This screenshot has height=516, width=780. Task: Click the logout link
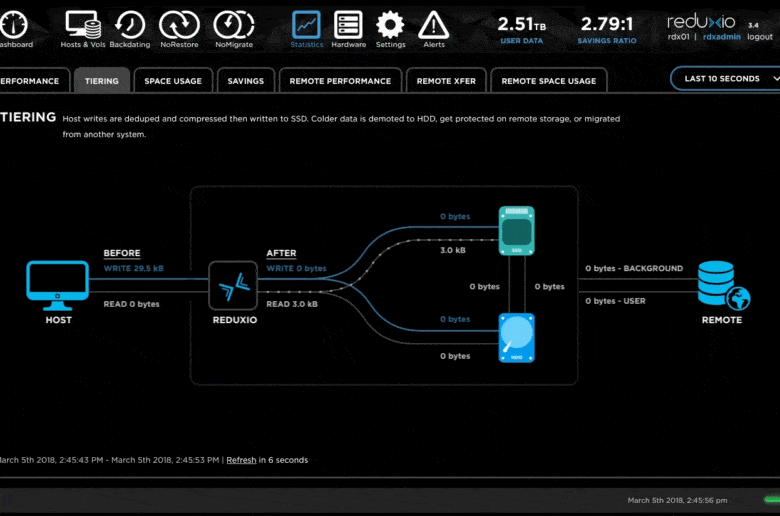(x=760, y=37)
